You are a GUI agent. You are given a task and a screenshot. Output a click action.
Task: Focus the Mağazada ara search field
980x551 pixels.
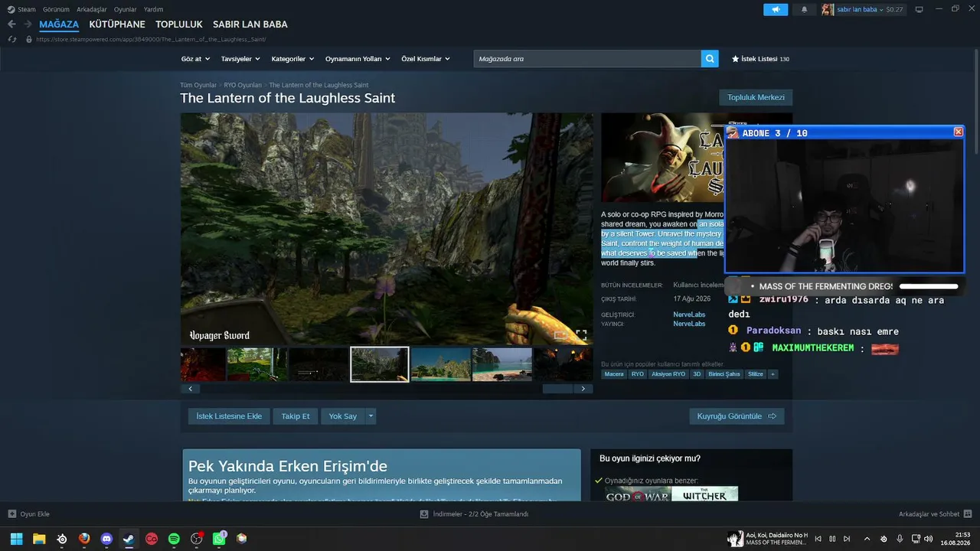[587, 58]
